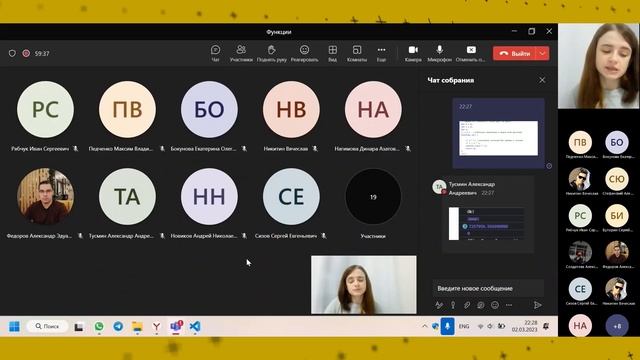The width and height of the screenshot is (640, 360).
Task: Select the НА participant tile
Action: (373, 109)
